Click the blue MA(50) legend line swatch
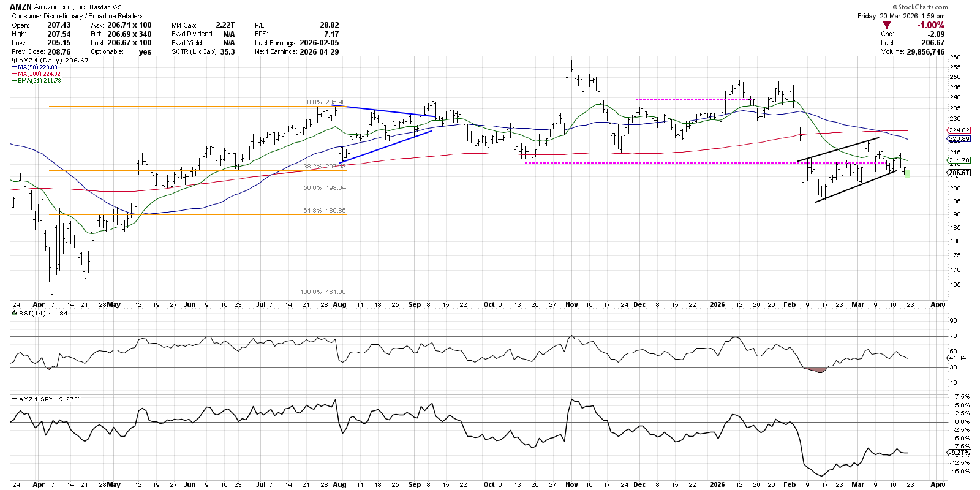 [x=14, y=67]
